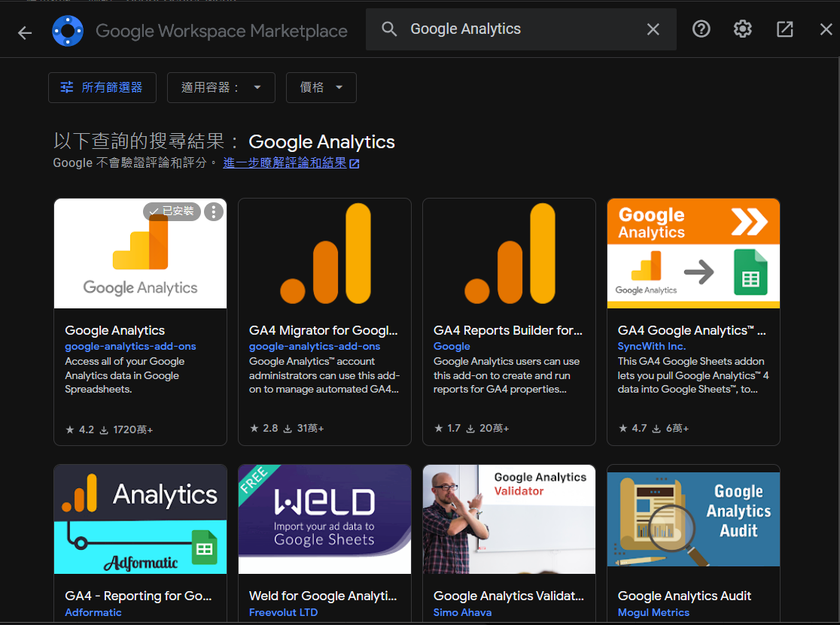Click the 4.2 star rating
Image resolution: width=840 pixels, height=625 pixels.
point(80,429)
